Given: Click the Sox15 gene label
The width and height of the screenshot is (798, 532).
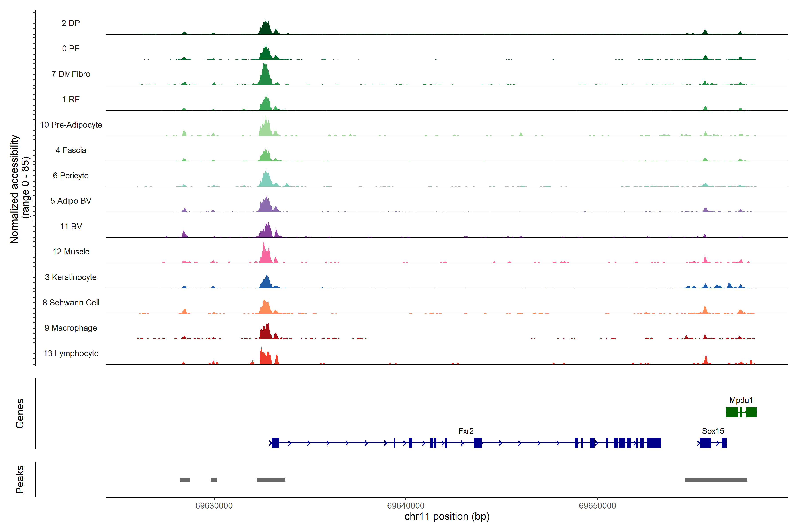Looking at the screenshot, I should (x=713, y=431).
